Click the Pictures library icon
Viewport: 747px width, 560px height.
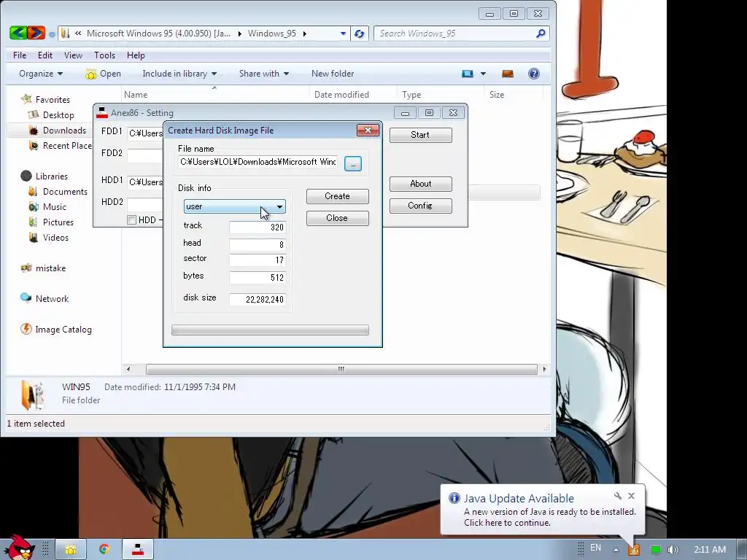point(34,222)
